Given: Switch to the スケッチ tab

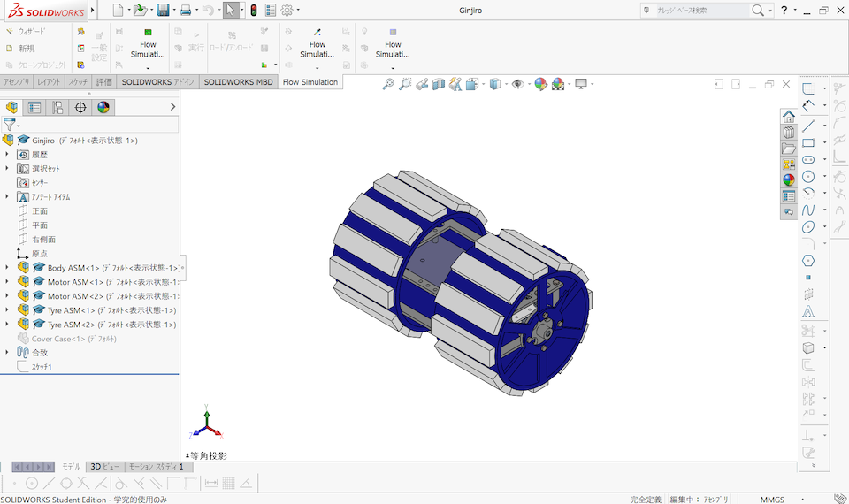Looking at the screenshot, I should [78, 81].
